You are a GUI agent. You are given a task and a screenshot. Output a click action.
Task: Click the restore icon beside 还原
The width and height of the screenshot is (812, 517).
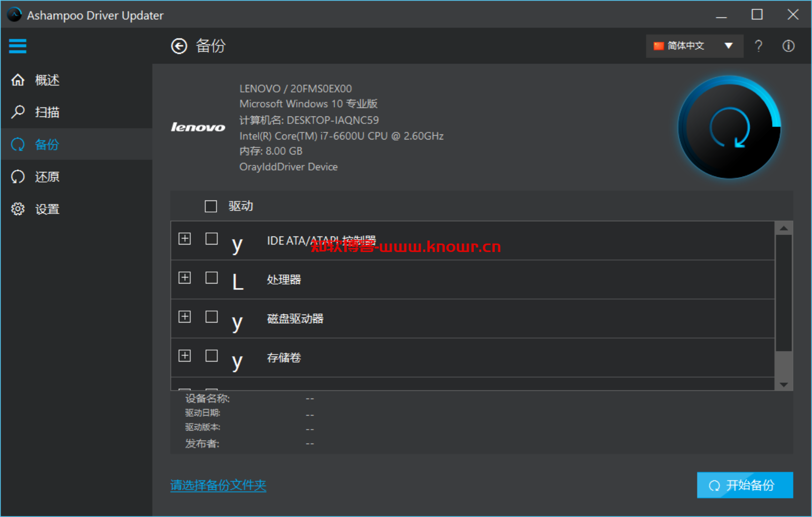point(18,176)
